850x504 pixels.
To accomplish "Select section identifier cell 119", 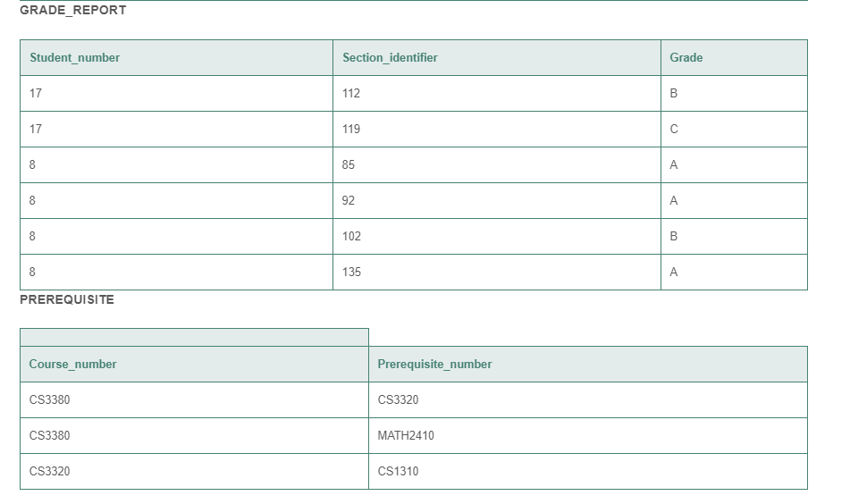I will tap(351, 129).
